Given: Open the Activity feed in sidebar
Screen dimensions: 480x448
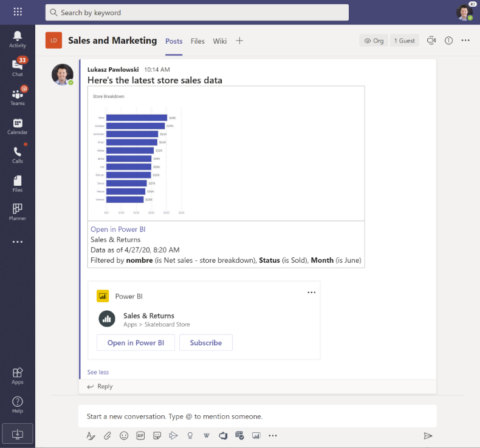Looking at the screenshot, I should [17, 39].
